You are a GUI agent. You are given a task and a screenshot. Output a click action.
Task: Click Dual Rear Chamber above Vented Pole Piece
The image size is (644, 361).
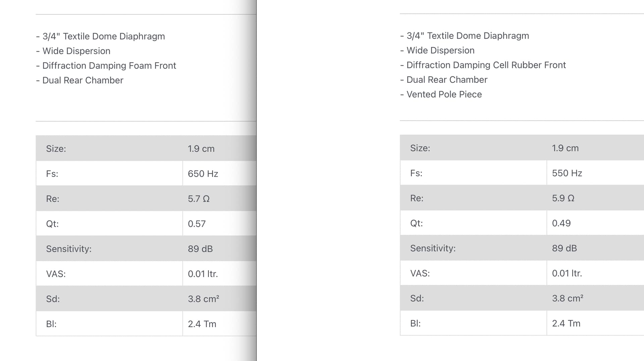(x=444, y=80)
